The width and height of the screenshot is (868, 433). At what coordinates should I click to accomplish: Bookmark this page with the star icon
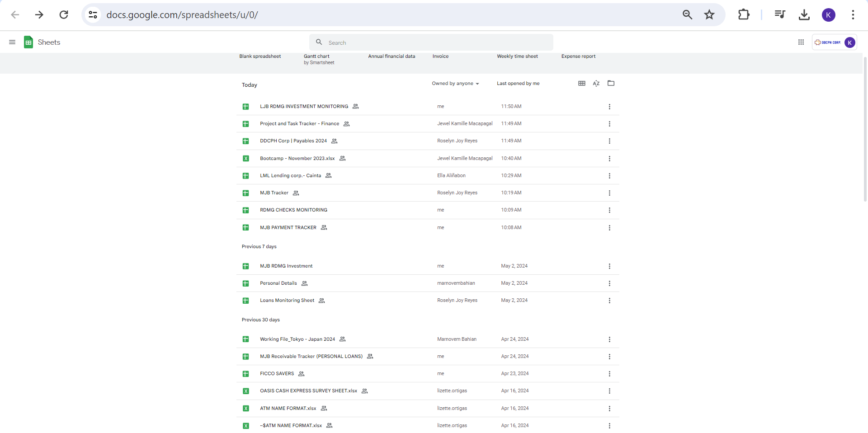coord(709,15)
